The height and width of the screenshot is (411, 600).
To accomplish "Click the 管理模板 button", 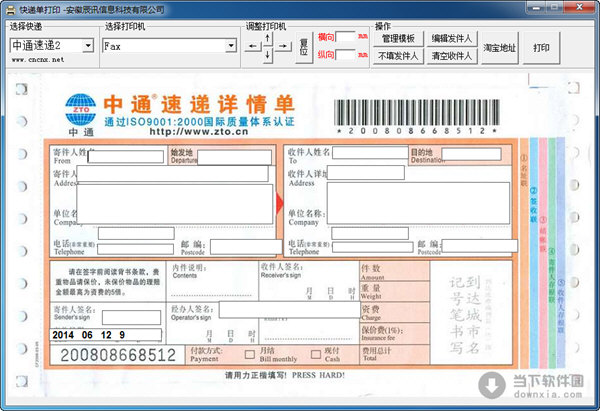I will point(398,38).
